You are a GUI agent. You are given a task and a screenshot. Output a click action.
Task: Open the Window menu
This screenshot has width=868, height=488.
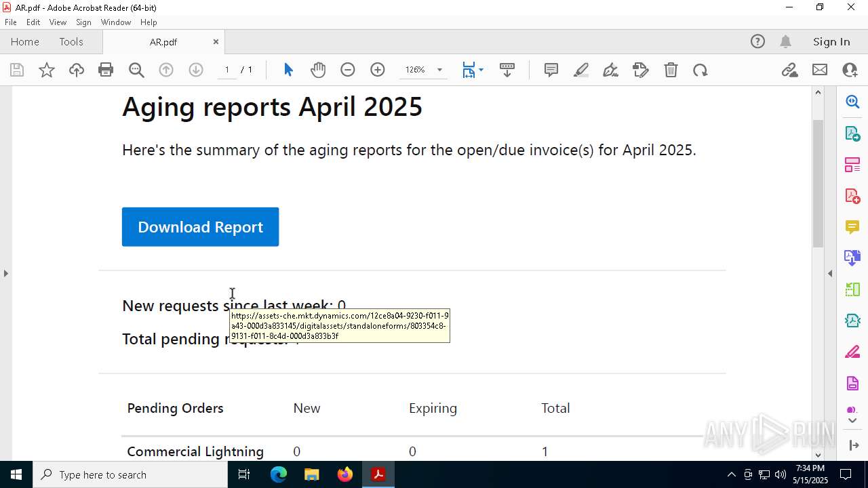[116, 22]
